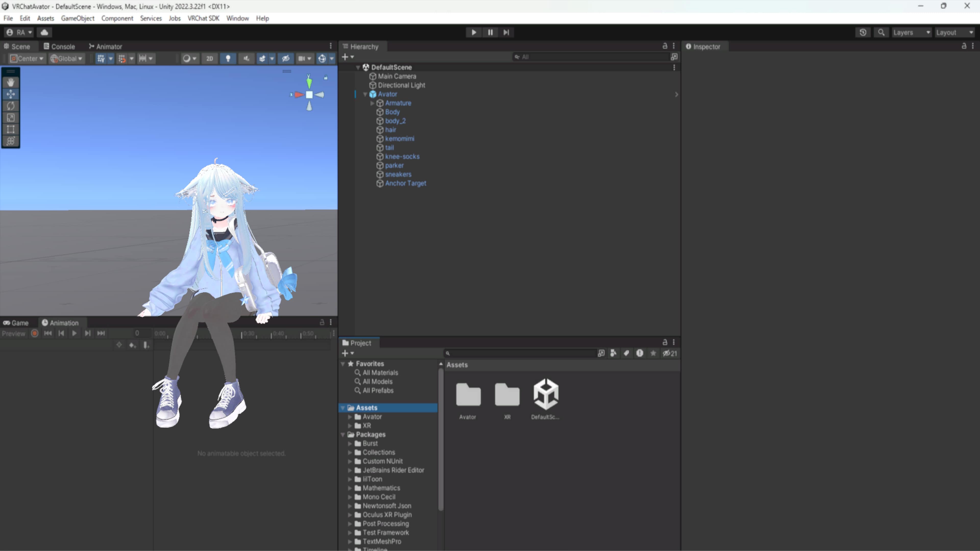Screen dimensions: 980x551
Task: Click the Add Event icon in Animation
Action: pyautogui.click(x=146, y=345)
